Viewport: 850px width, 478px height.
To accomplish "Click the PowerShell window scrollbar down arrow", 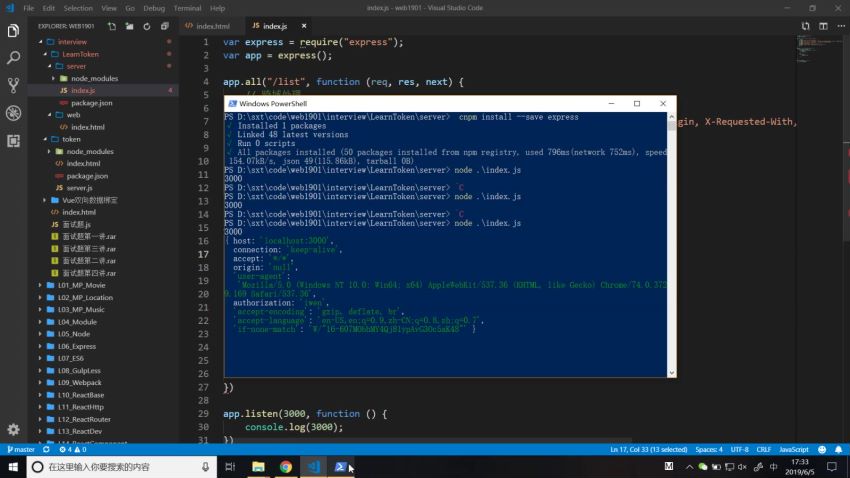I will click(671, 372).
